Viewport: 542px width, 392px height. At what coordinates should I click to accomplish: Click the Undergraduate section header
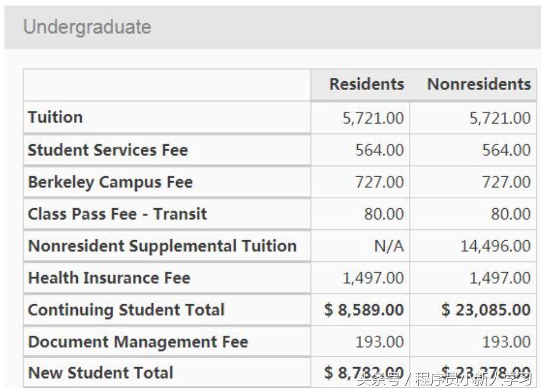click(87, 27)
